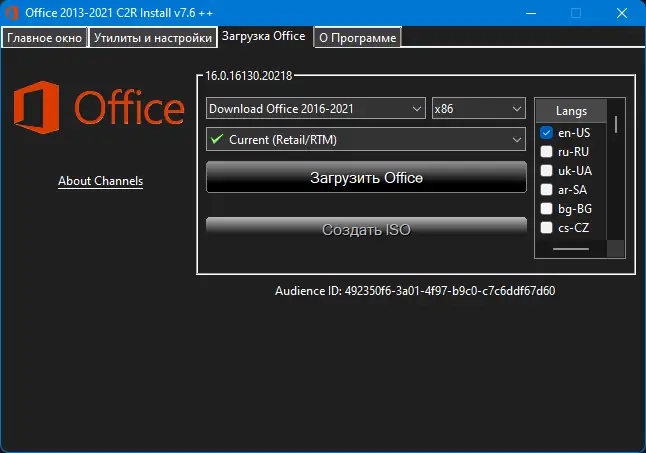Click the Загрузить Office button

pos(366,177)
